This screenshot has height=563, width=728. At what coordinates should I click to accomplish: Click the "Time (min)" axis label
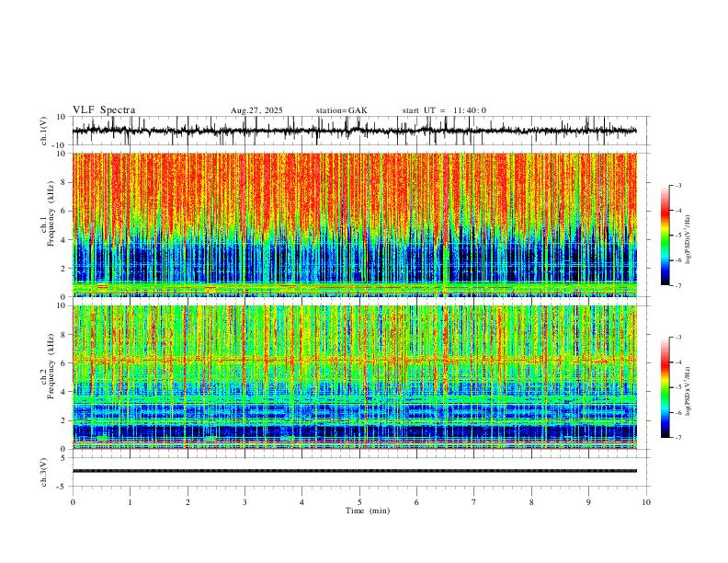point(368,511)
